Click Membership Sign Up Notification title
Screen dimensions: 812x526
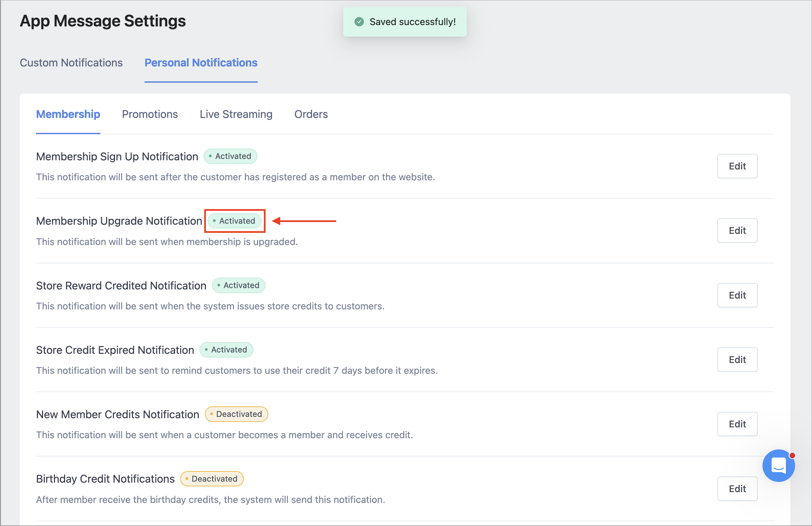[117, 157]
